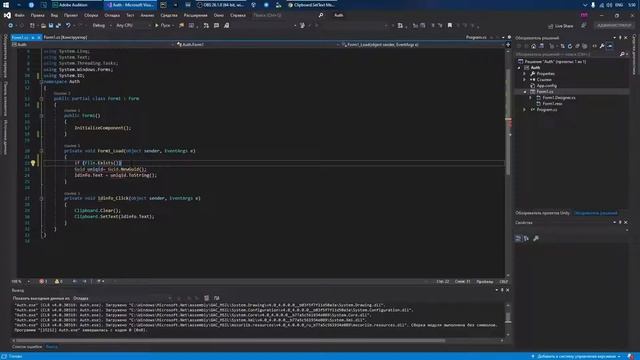This screenshot has height=360, width=640.
Task: Open the Auth.Form1 class navigation dropdown
Action: [257, 44]
